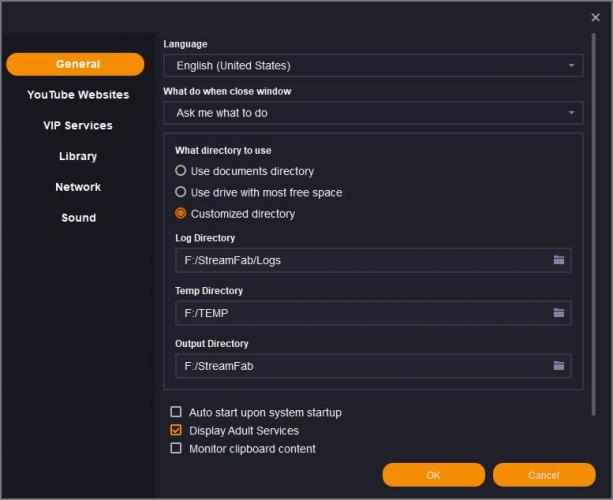This screenshot has width=613, height=500.
Task: Select Use drive with most free space
Action: pyautogui.click(x=181, y=192)
